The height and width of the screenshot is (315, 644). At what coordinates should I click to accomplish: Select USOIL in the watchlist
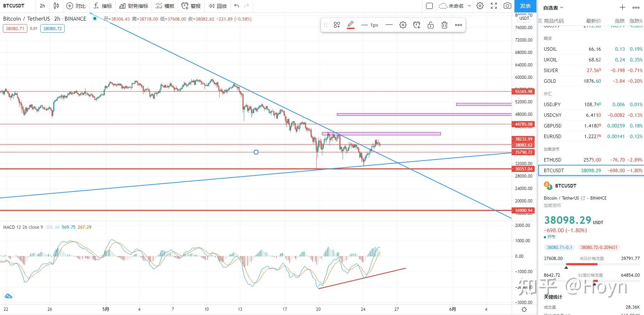coord(591,49)
